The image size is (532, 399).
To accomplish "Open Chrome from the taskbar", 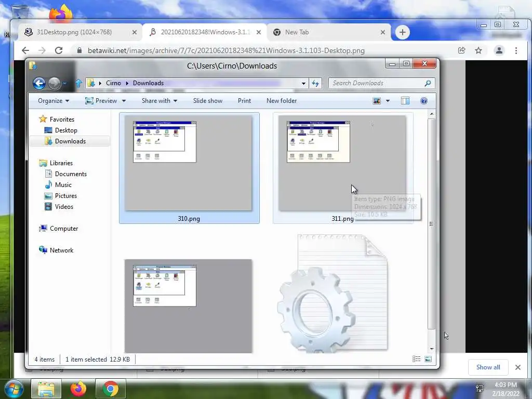I will coord(111,389).
